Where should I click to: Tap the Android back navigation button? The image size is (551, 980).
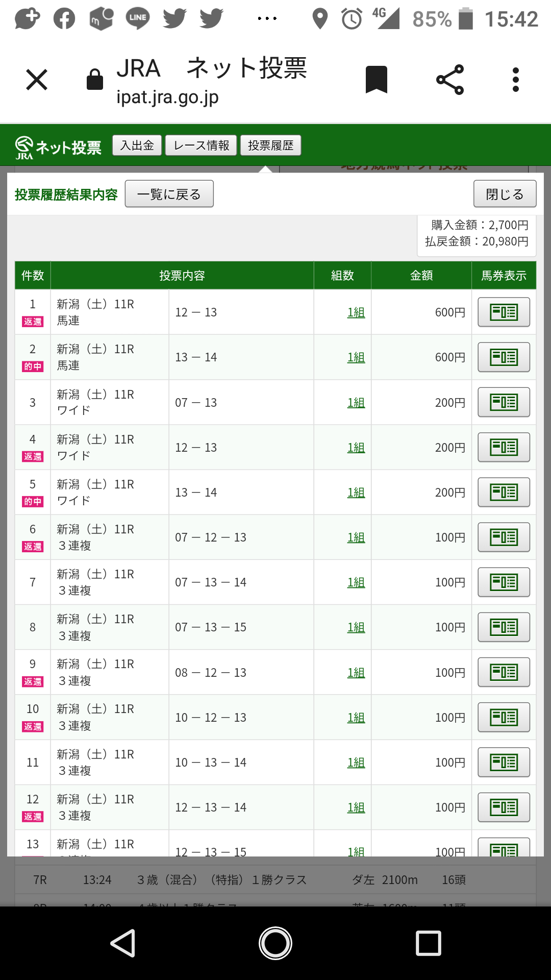(123, 943)
